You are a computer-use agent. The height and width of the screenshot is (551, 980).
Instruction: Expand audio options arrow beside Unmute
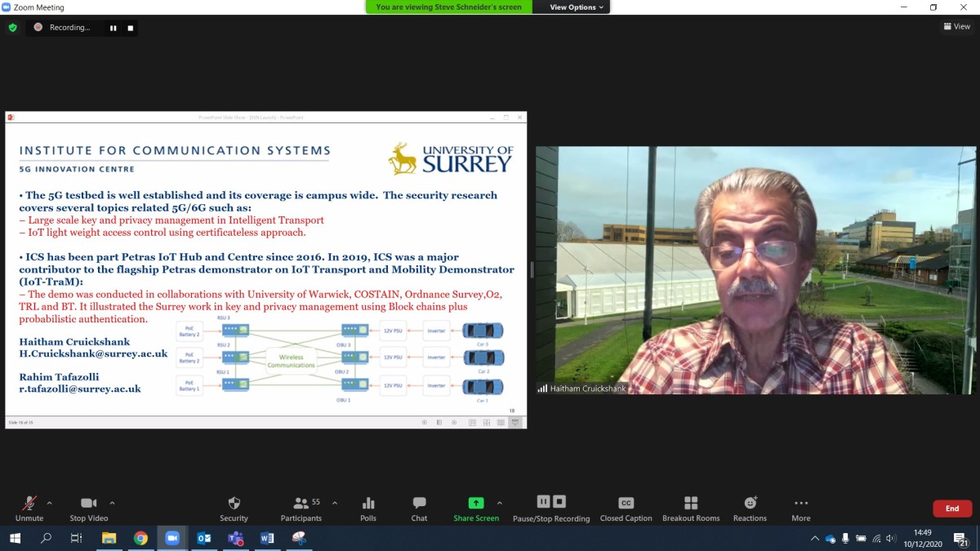click(50, 503)
